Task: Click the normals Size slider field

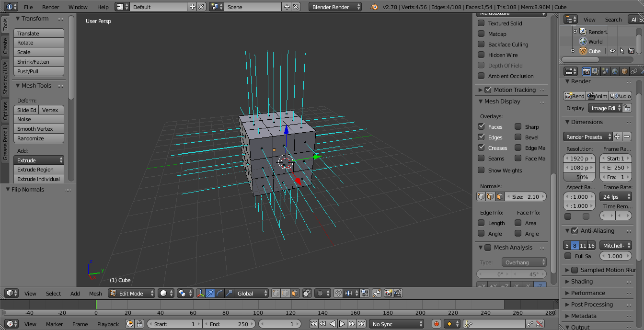Action: coord(526,196)
